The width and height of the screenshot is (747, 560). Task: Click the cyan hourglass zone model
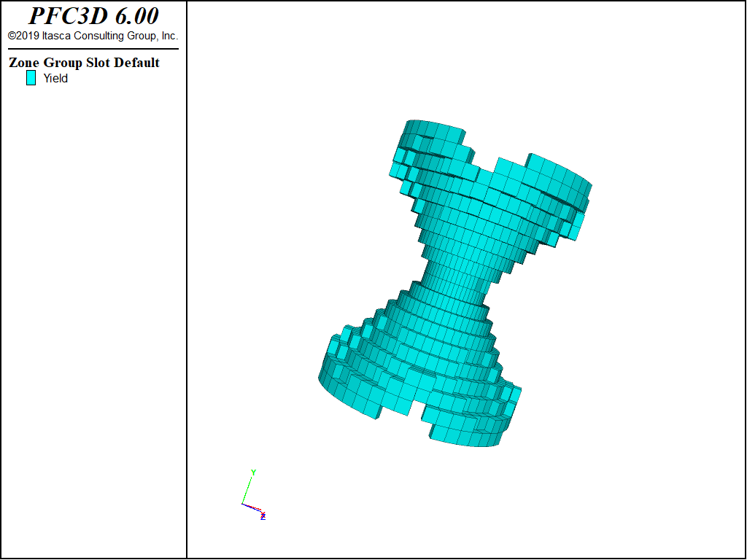pyautogui.click(x=455, y=284)
